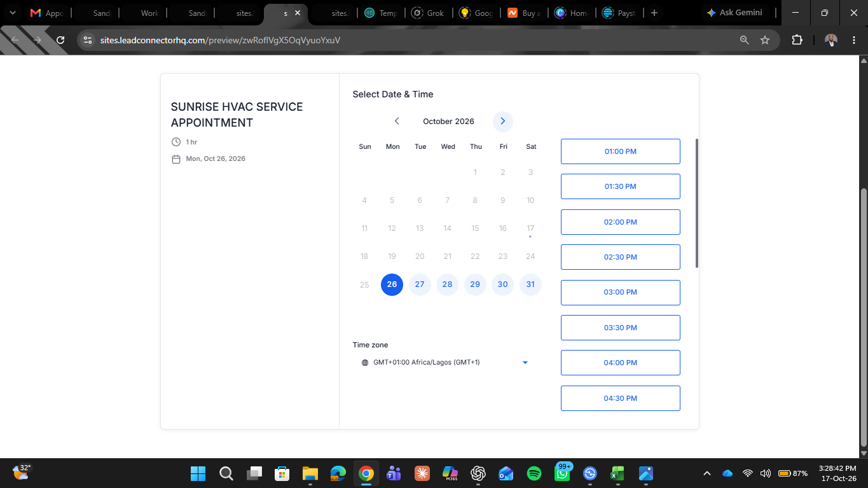Choose the 04:00 PM time slot

[620, 363]
